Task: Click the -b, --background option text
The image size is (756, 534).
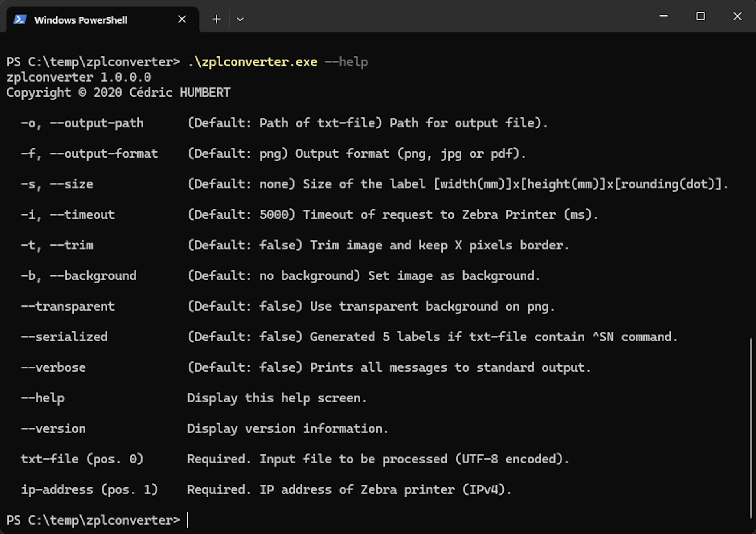Action: 79,275
